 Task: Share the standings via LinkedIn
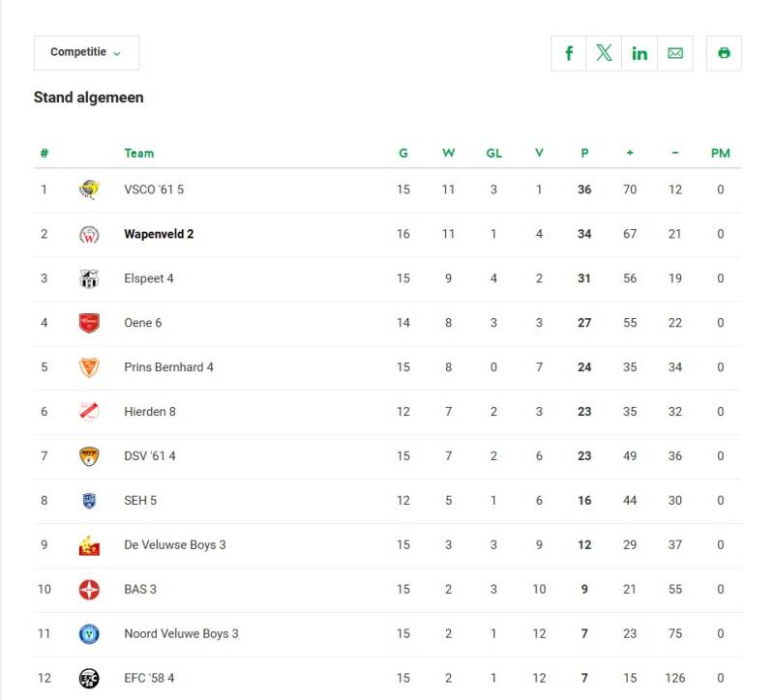point(640,53)
